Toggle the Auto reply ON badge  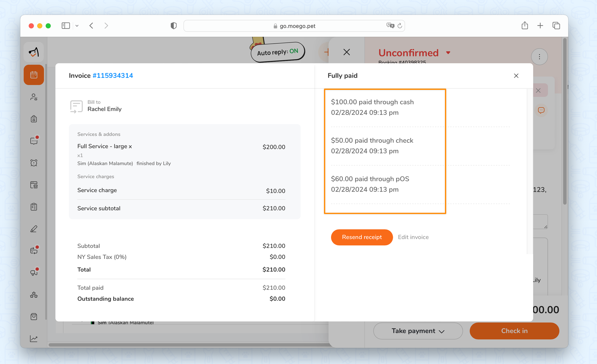[x=278, y=52]
